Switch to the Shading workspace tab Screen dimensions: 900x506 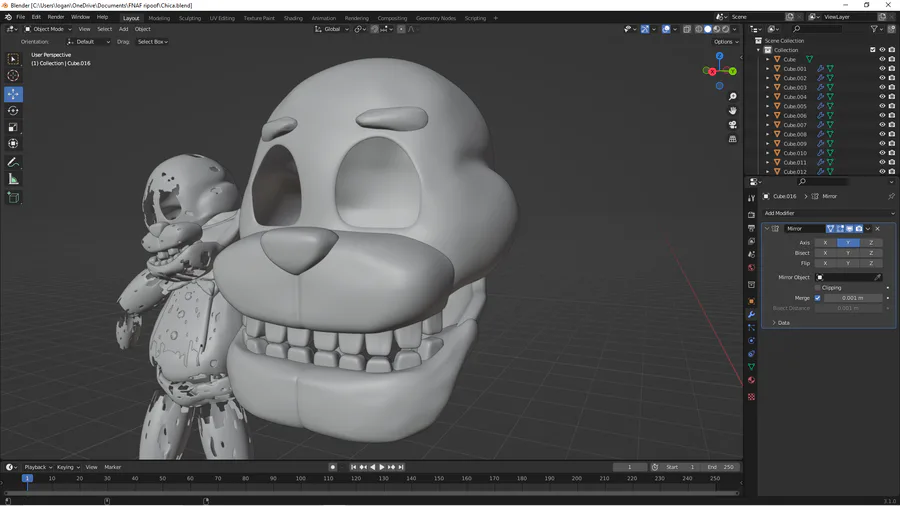click(x=293, y=18)
